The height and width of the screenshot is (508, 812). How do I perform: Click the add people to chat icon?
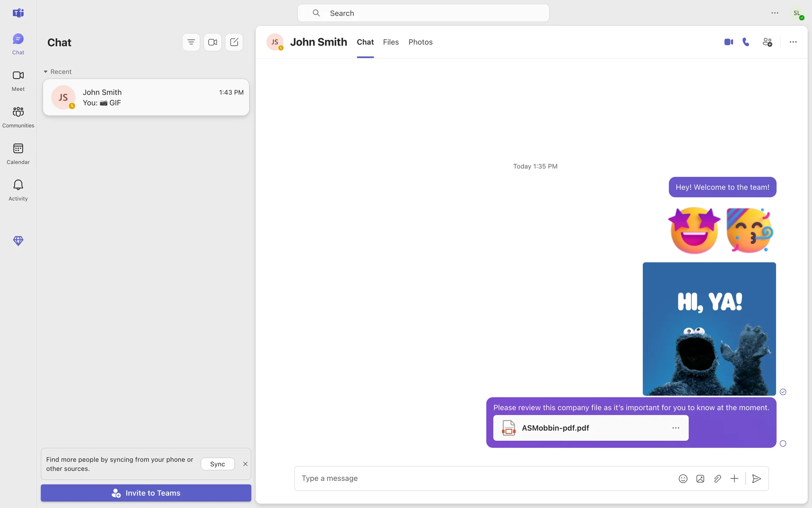click(767, 42)
